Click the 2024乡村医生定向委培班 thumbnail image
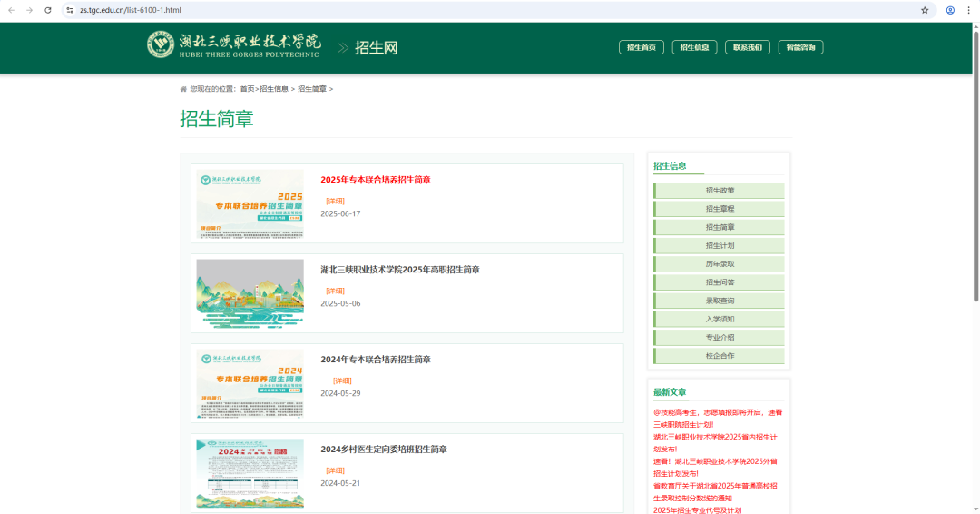Viewport: 980px width, 514px height. point(250,473)
